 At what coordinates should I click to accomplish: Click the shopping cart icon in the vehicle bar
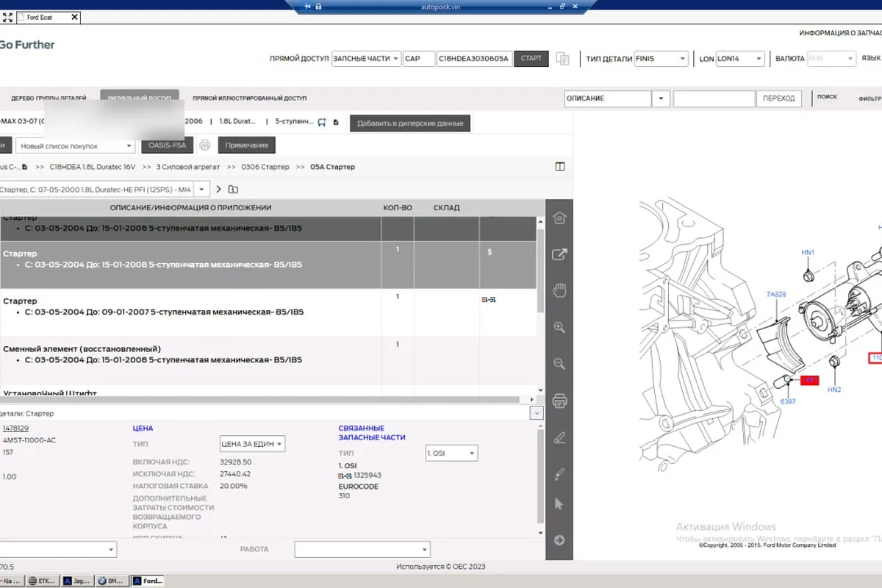click(322, 122)
